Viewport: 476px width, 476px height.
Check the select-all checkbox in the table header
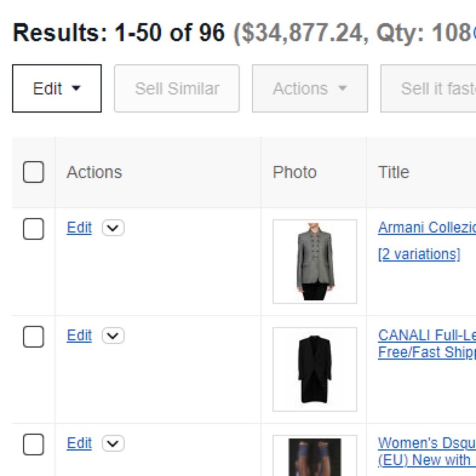(x=33, y=172)
